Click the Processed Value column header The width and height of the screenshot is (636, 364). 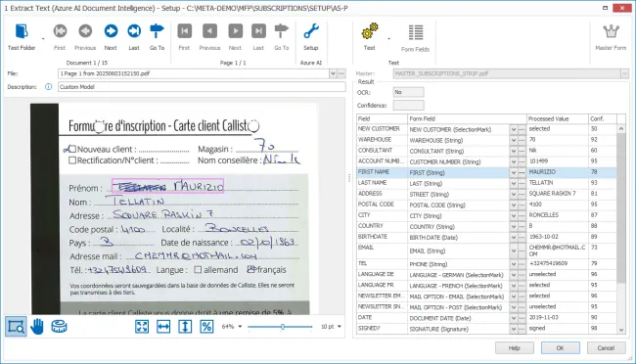[558, 119]
